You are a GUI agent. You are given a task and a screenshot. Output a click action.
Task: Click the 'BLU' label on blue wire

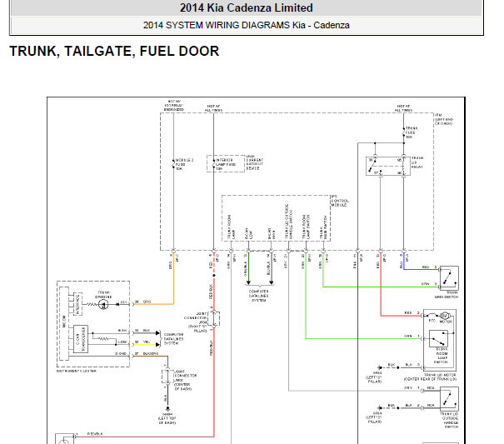click(425, 267)
